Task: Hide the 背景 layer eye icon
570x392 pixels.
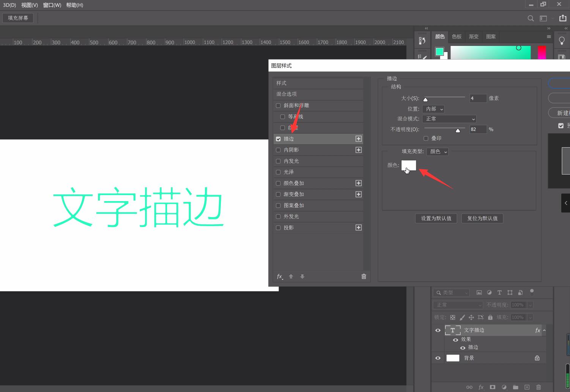Action: coord(438,358)
